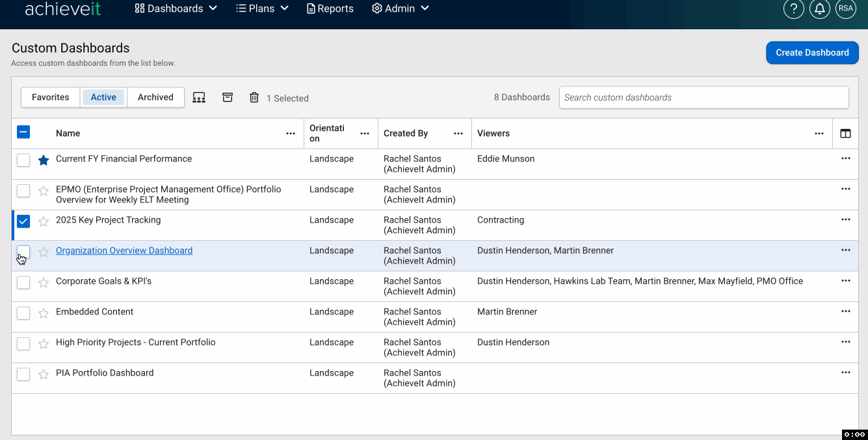
Task: Open the Organization Overview Dashboard link
Action: click(x=124, y=251)
